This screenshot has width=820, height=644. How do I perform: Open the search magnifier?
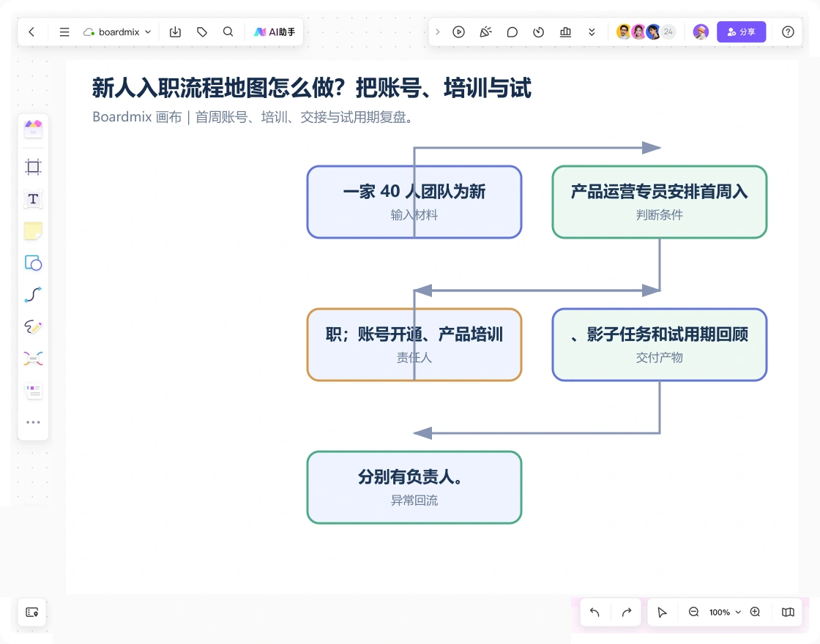coord(228,32)
